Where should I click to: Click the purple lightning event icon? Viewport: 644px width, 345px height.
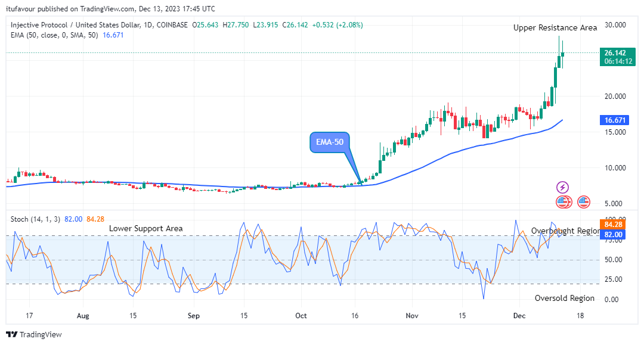coord(562,188)
